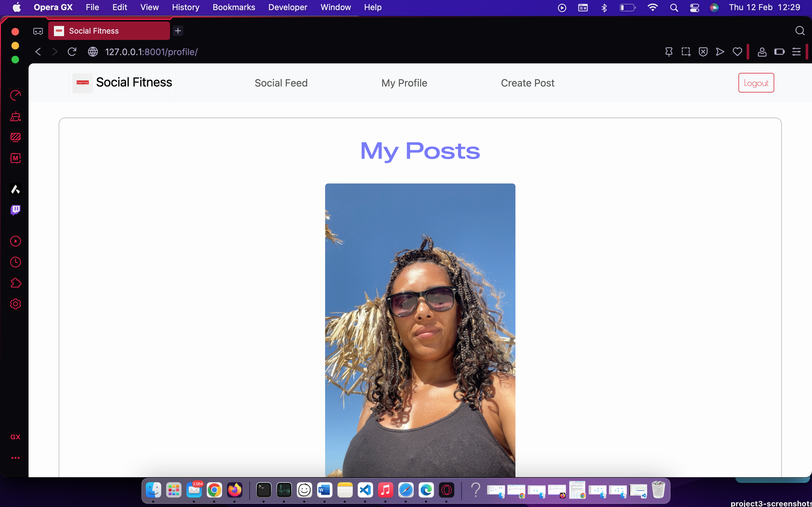
Task: Expand the sidebar more options ellipsis
Action: tap(16, 458)
